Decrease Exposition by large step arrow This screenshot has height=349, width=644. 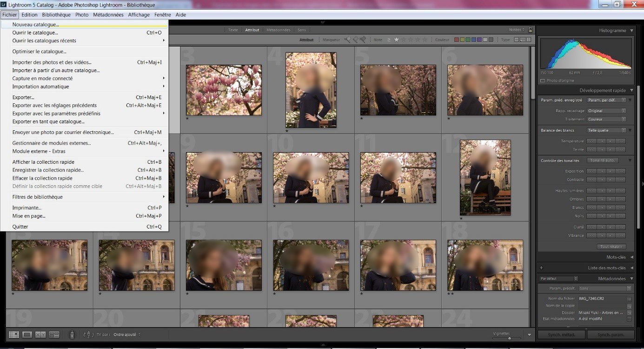[591, 171]
